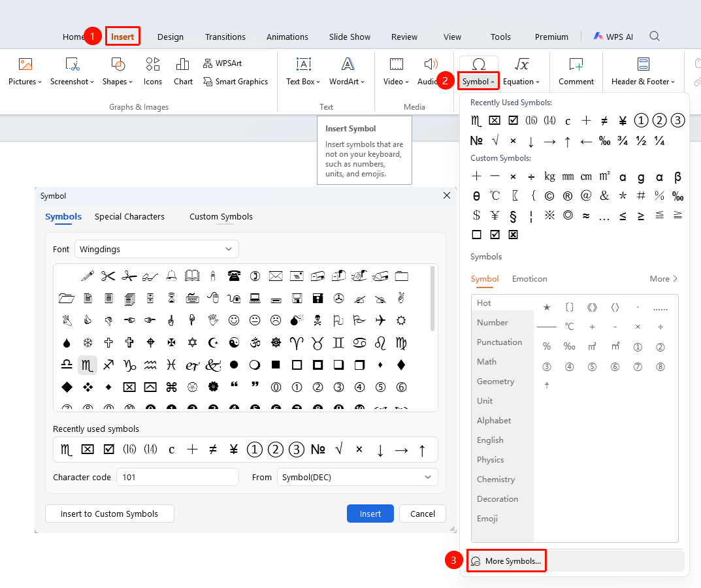This screenshot has height=588, width=701.
Task: Click the Character code input field
Action: (x=178, y=477)
